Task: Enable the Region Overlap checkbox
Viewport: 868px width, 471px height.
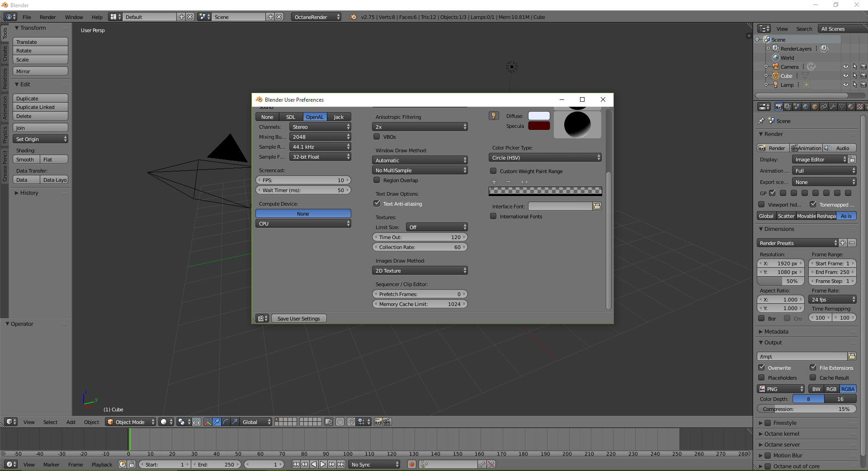Action: [x=377, y=180]
